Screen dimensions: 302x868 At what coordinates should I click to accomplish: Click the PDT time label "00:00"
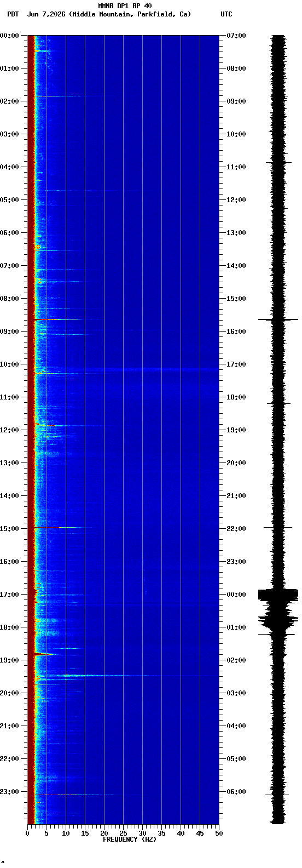(9, 36)
